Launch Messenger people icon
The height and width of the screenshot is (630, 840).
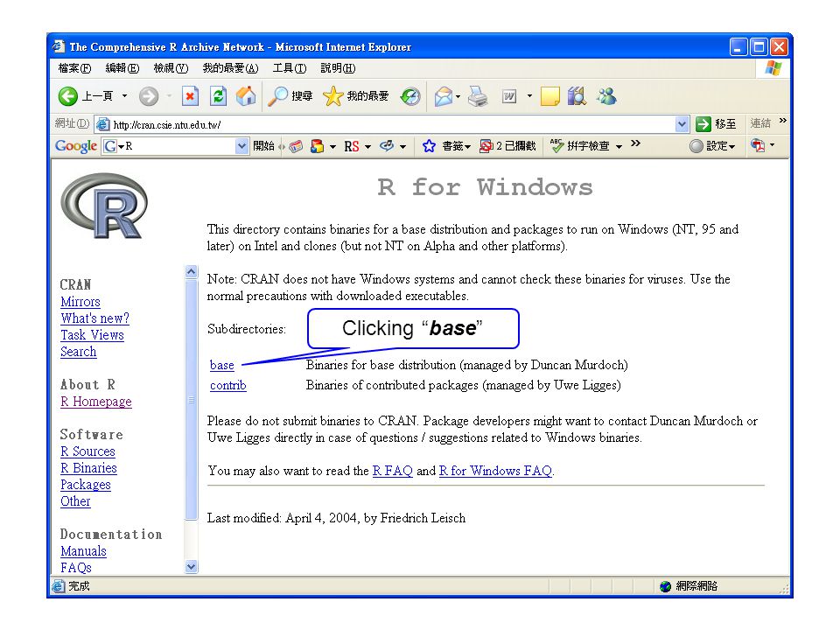606,96
